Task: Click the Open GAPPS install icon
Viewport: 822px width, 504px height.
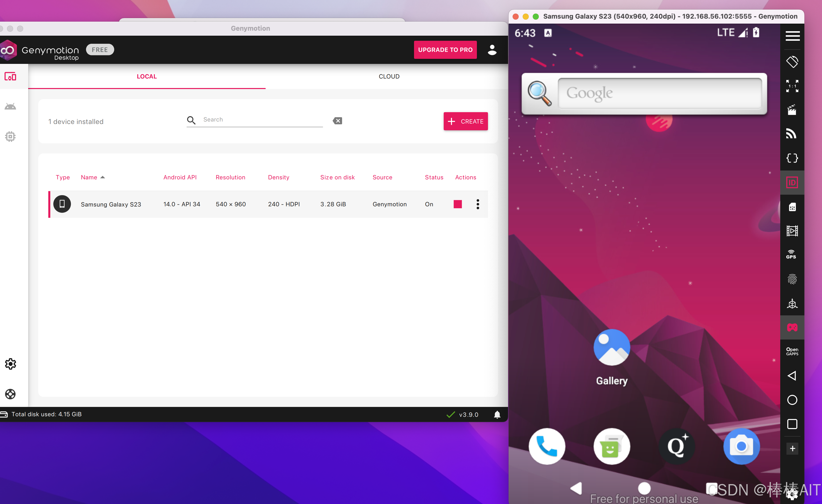Action: click(x=792, y=352)
